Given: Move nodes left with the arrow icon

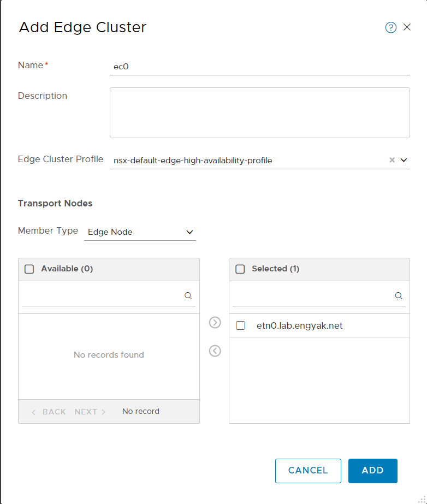Looking at the screenshot, I should coord(215,351).
